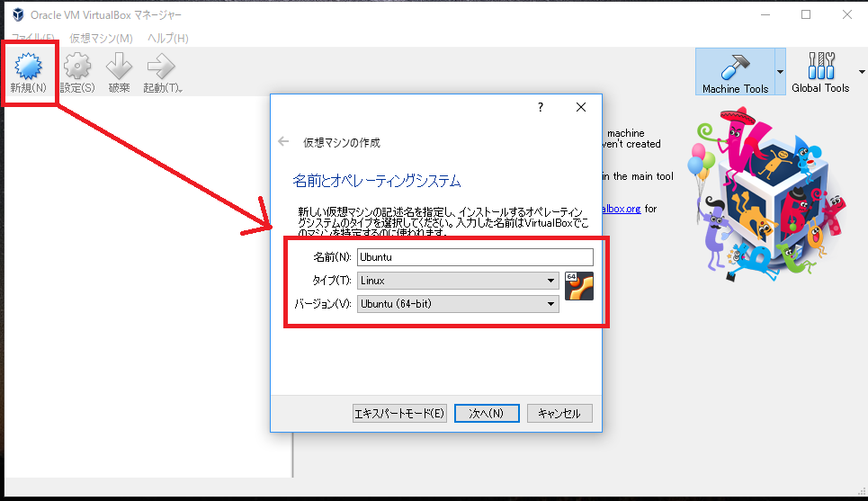Click the VirtualBox mascot welcome illustration
Image resolution: width=868 pixels, height=501 pixels.
(x=768, y=193)
